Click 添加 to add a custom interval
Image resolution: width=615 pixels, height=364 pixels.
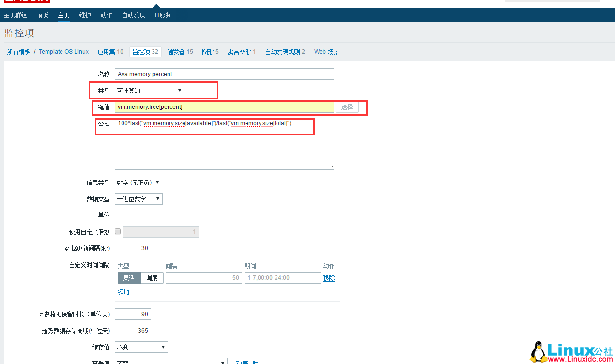[x=123, y=292]
